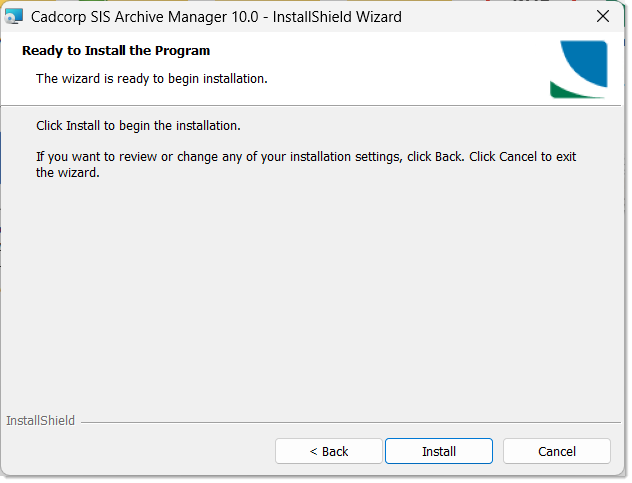The image size is (632, 483).
Task: Click the Cadcorp logo in the header
Action: pos(578,69)
